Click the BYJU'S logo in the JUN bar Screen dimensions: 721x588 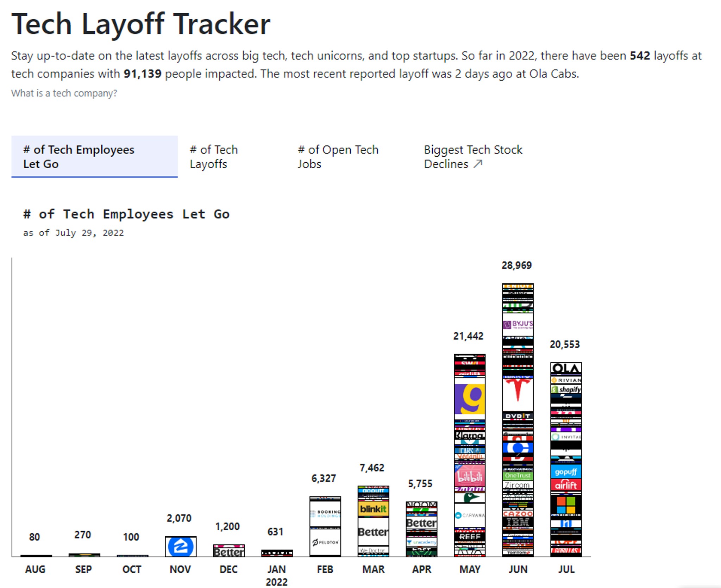tap(518, 325)
